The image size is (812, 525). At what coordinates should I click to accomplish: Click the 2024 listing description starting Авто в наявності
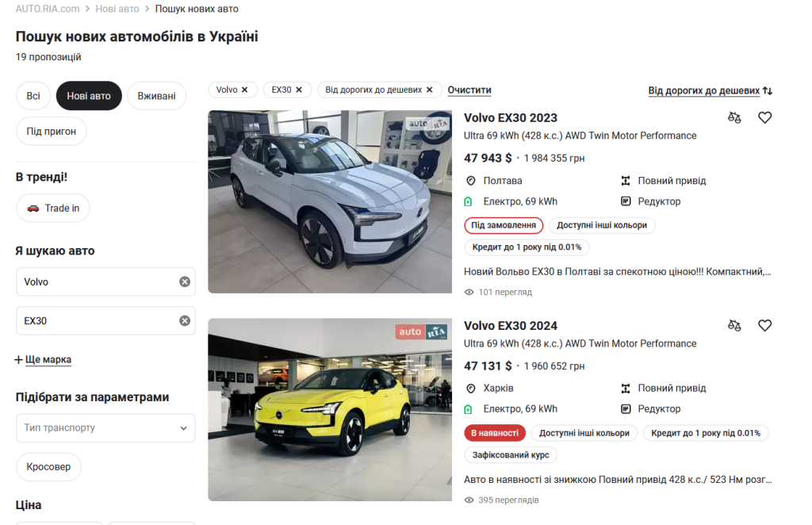(618, 480)
